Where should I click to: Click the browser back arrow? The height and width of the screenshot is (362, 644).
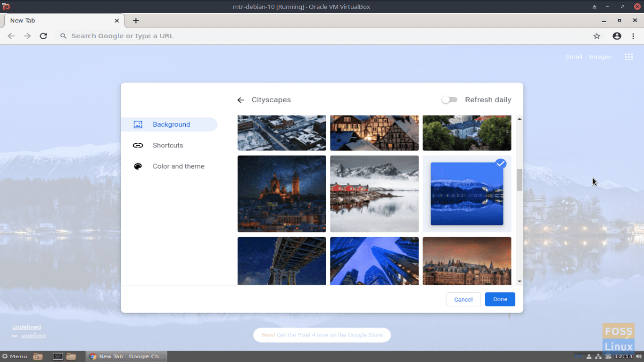(x=11, y=36)
